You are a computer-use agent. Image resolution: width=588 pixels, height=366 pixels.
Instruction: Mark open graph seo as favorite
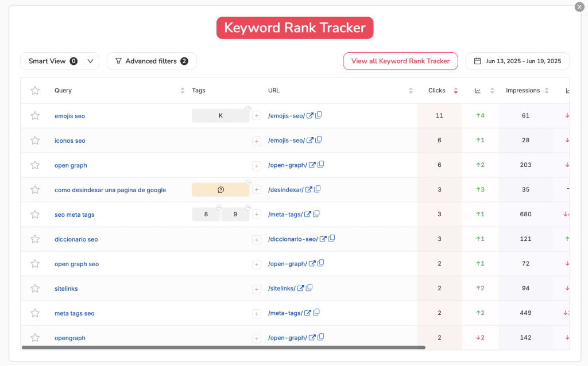pos(34,263)
